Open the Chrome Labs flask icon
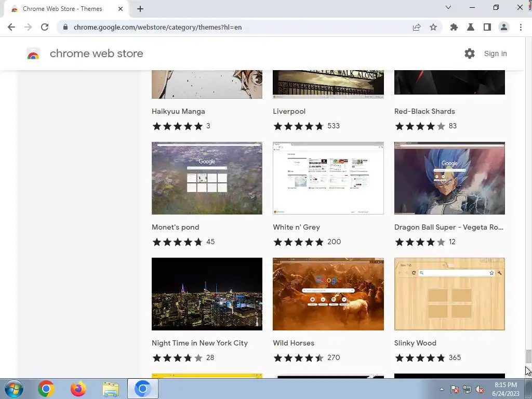This screenshot has height=399, width=532. (471, 27)
